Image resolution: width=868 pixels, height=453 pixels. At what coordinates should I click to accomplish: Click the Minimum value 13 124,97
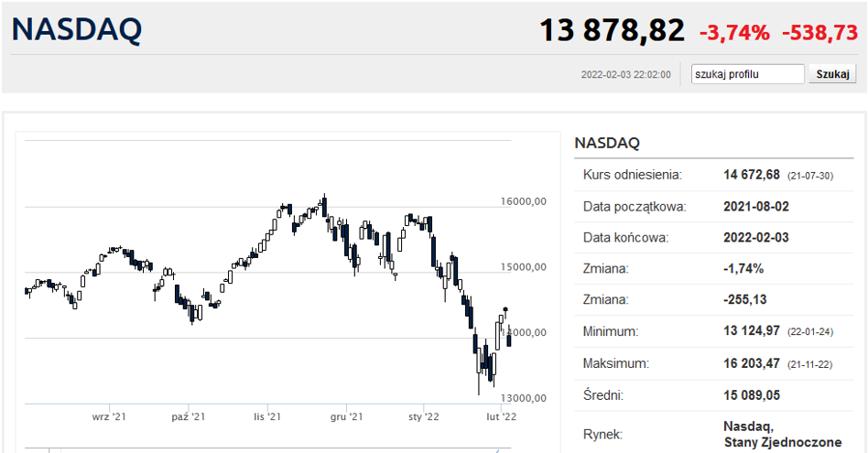[751, 331]
